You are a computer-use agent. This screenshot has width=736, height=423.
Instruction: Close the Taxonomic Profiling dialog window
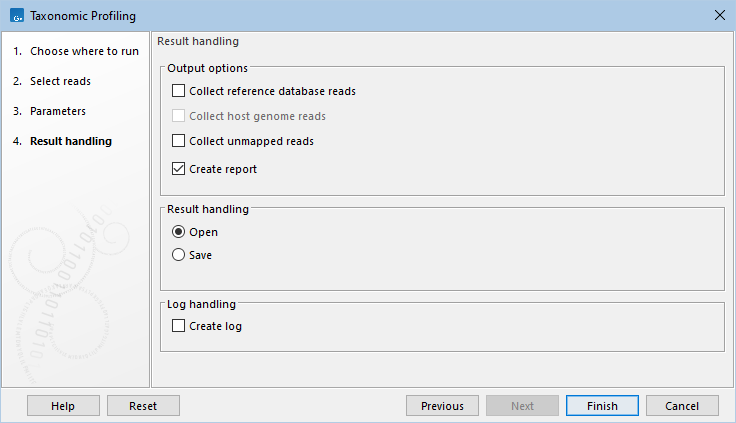click(x=720, y=15)
